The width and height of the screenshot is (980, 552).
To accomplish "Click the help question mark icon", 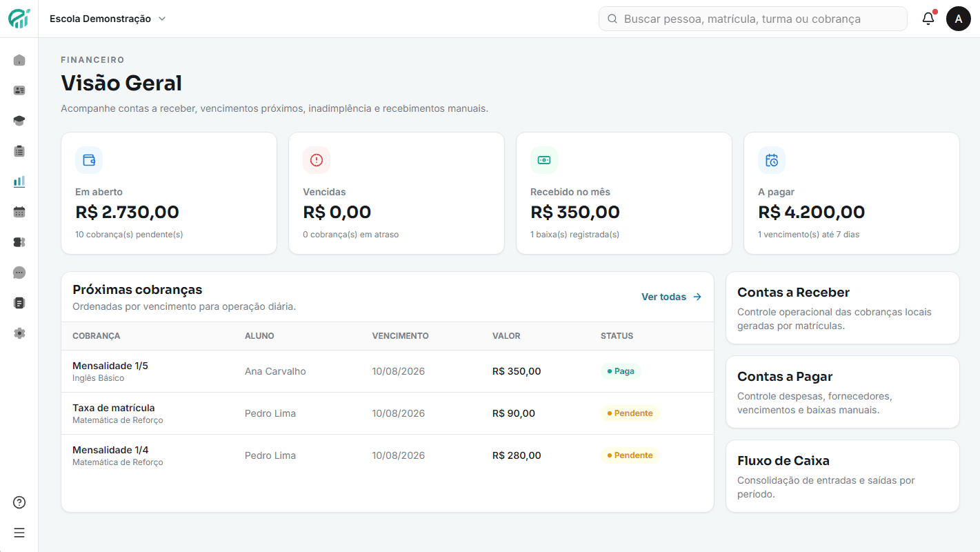I will (x=19, y=502).
